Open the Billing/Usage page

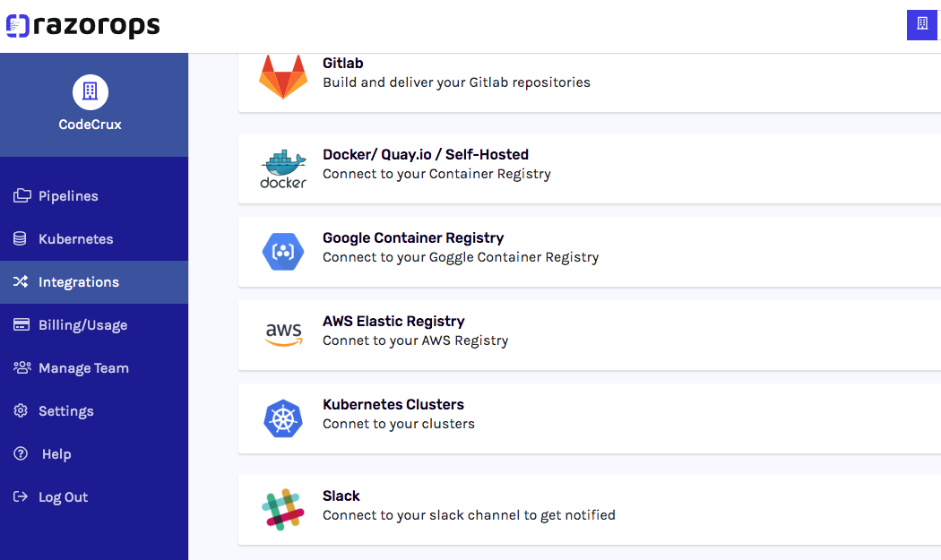(82, 325)
